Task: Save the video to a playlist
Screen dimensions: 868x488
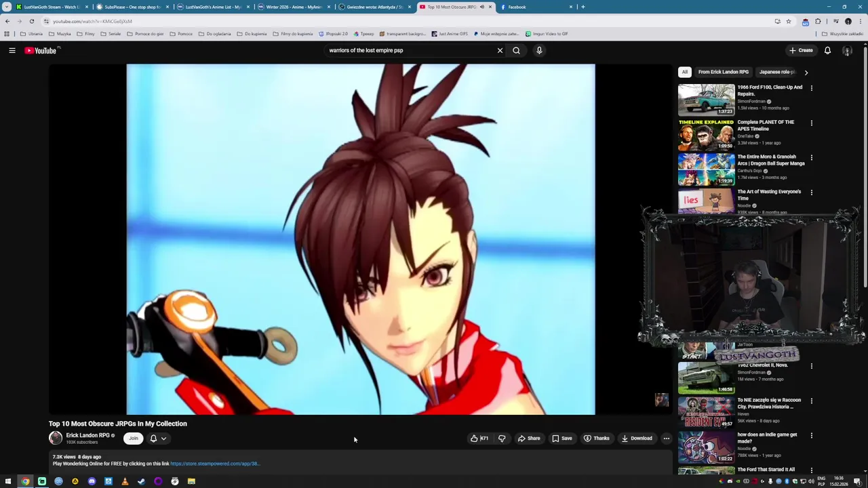Action: pos(561,439)
